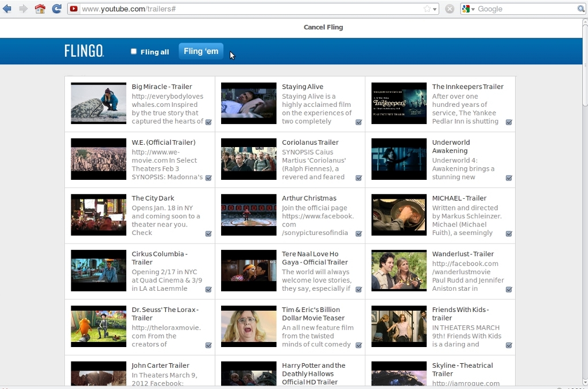The width and height of the screenshot is (588, 389).
Task: Click the stop loading button
Action: point(449,9)
